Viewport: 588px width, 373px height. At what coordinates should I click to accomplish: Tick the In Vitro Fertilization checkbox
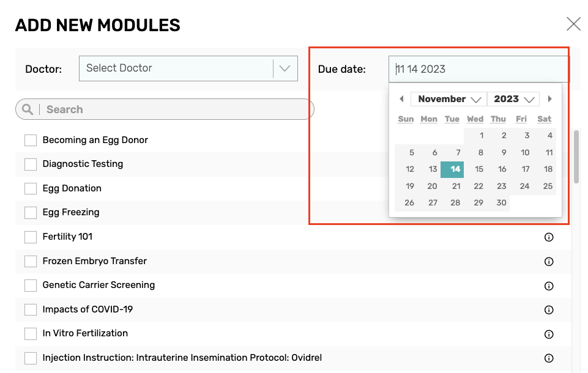pyautogui.click(x=31, y=333)
